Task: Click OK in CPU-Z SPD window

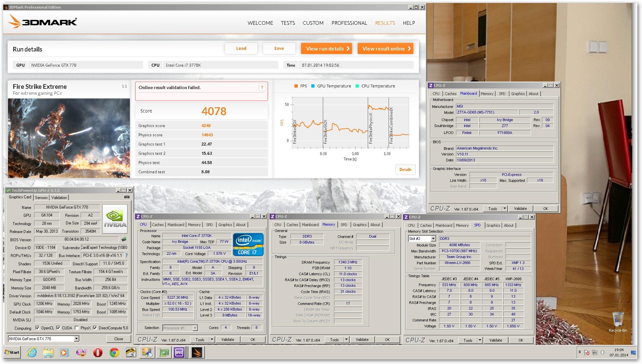Action: pos(521,340)
